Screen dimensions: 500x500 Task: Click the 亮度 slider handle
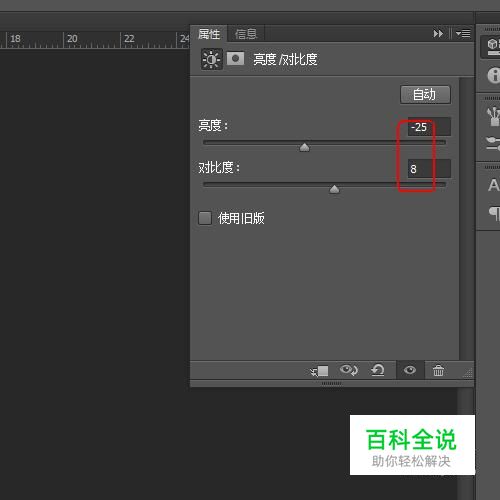[304, 147]
